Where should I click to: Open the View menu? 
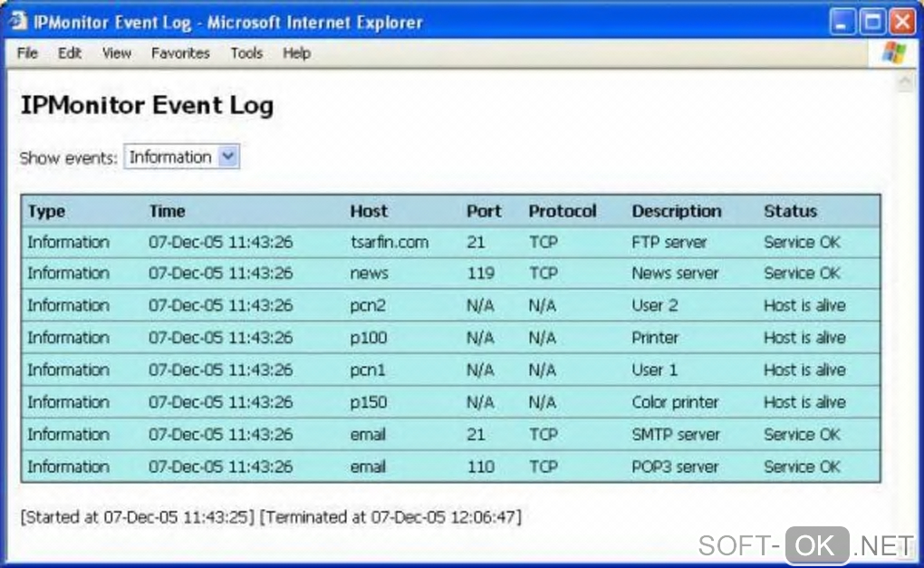[x=117, y=53]
